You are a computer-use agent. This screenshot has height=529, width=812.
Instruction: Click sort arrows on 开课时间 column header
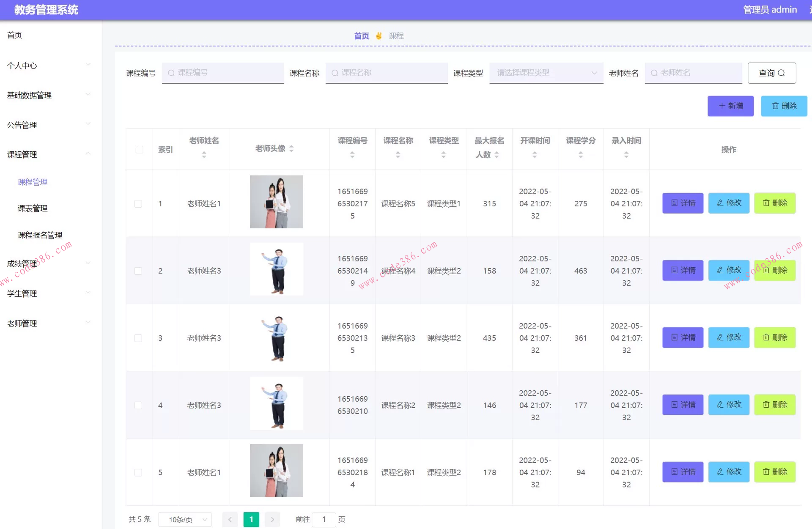(x=535, y=155)
